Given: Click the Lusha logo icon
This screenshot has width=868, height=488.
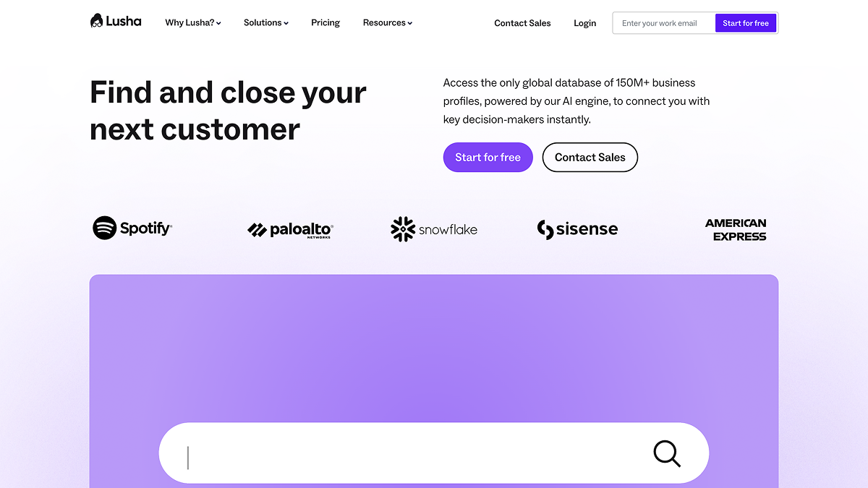Looking at the screenshot, I should click(97, 21).
